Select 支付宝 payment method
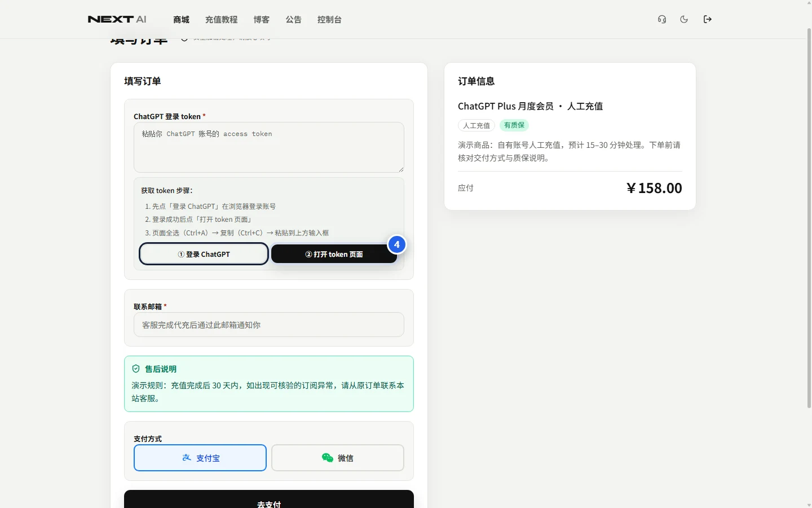The width and height of the screenshot is (812, 508). pyautogui.click(x=200, y=458)
